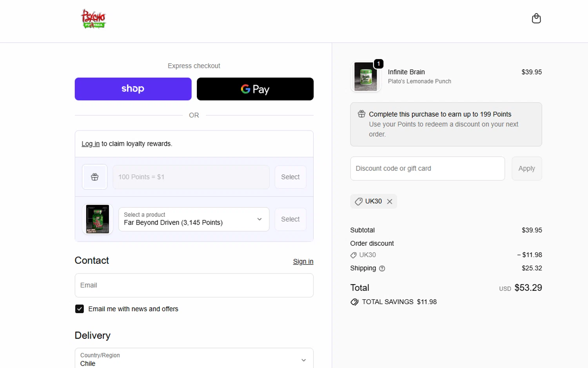Click the UK30 order discount tag icon

coord(354,255)
